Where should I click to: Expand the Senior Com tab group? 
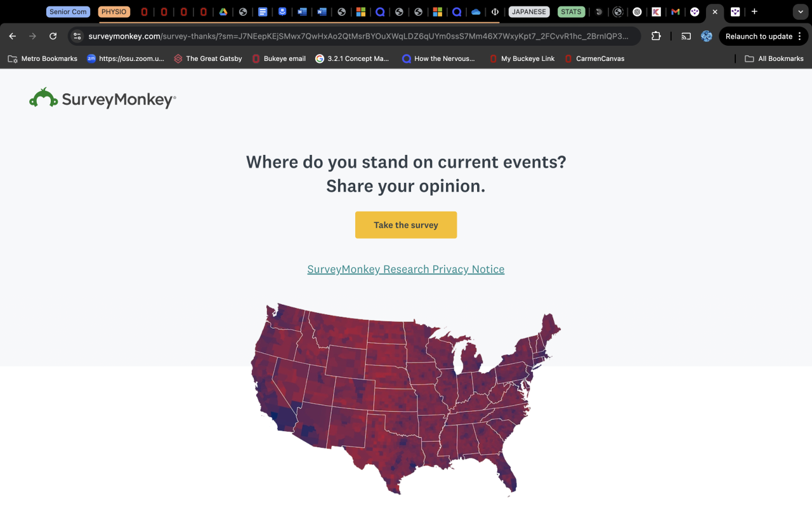(x=68, y=11)
